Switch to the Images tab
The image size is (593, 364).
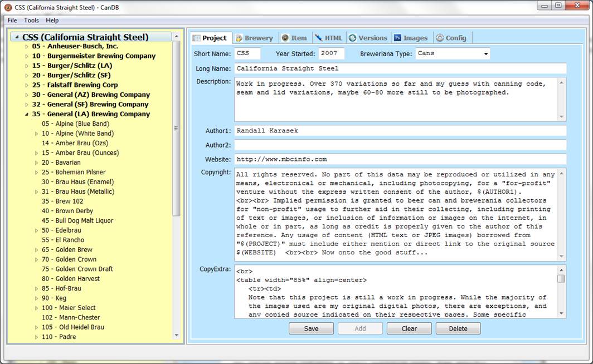pyautogui.click(x=411, y=38)
